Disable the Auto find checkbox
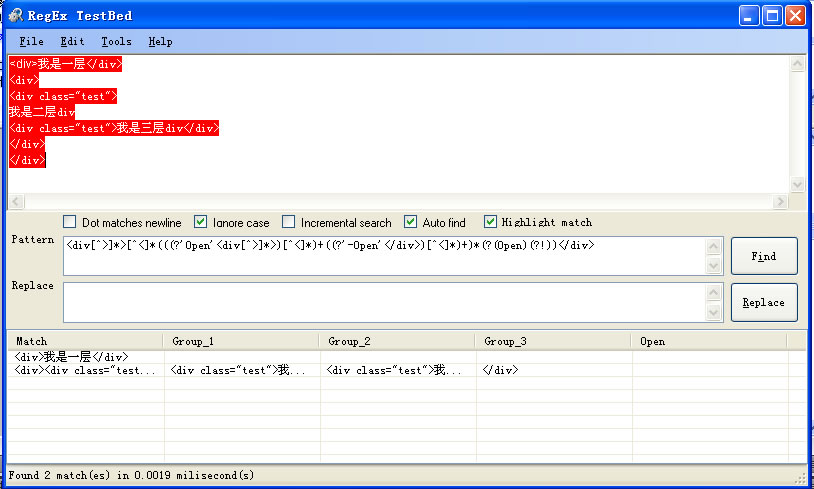The width and height of the screenshot is (814, 489). tap(410, 222)
